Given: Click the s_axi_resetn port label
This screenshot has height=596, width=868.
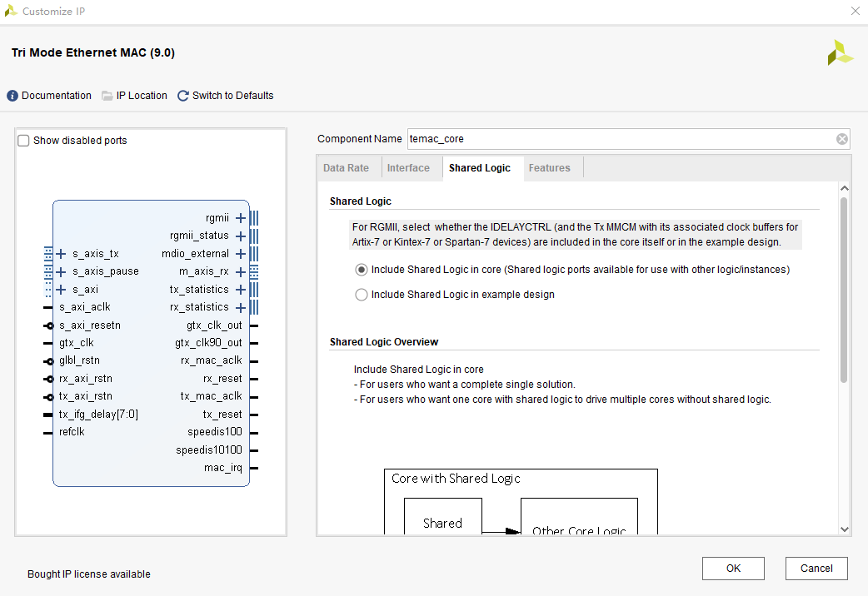Looking at the screenshot, I should (x=90, y=325).
